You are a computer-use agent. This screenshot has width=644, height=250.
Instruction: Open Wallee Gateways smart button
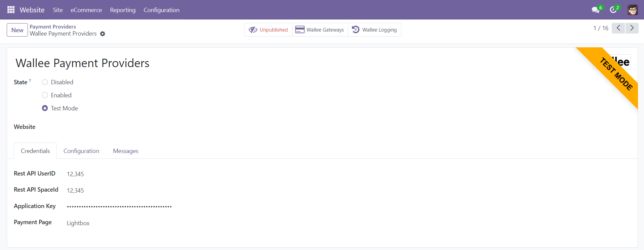point(320,30)
